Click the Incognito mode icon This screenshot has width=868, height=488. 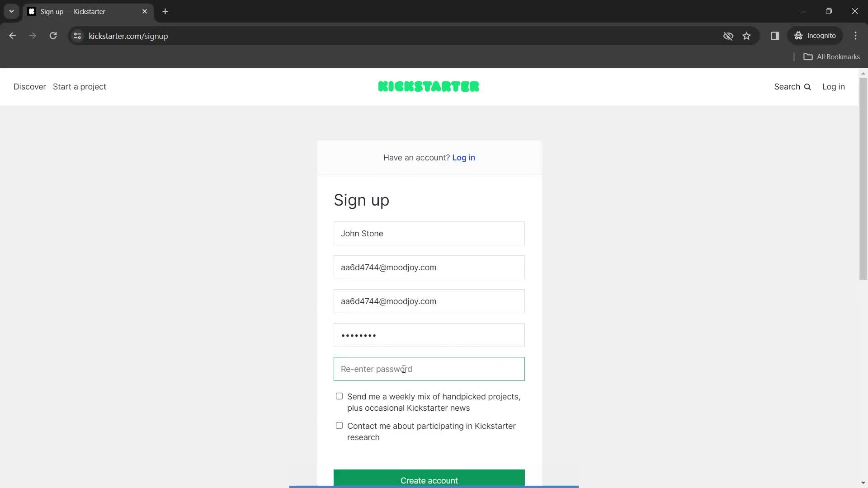798,36
